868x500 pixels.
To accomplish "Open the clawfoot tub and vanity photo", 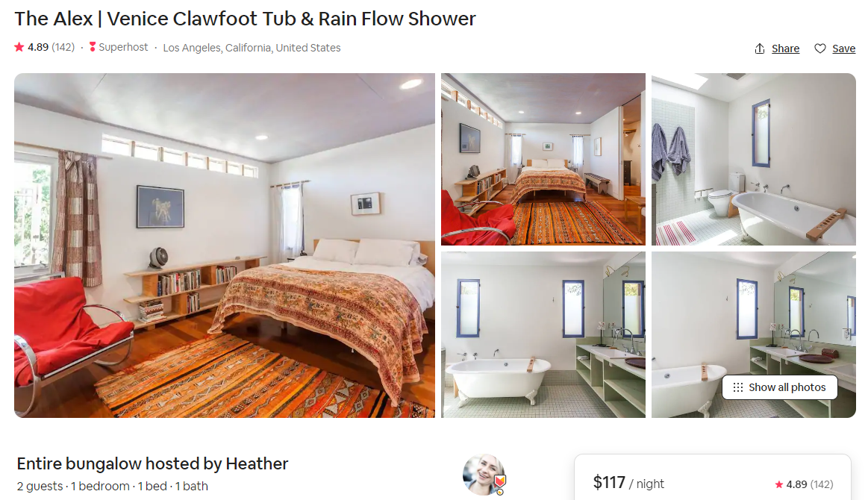I will click(x=543, y=334).
